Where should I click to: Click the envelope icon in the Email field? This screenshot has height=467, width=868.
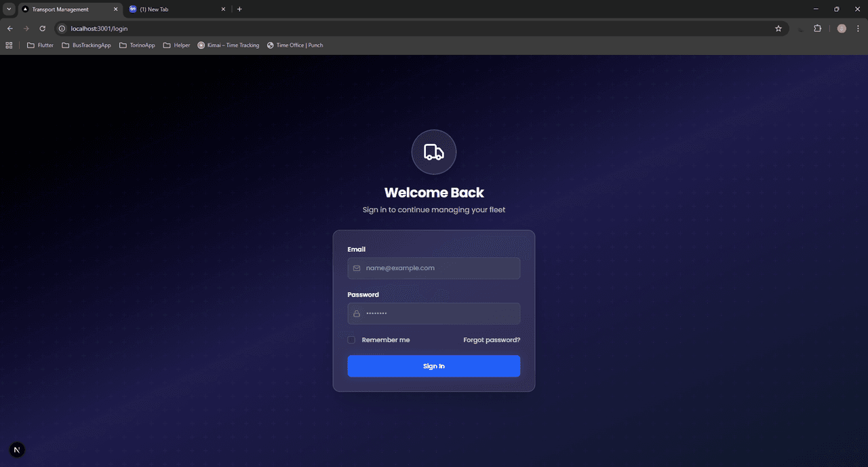tap(357, 268)
